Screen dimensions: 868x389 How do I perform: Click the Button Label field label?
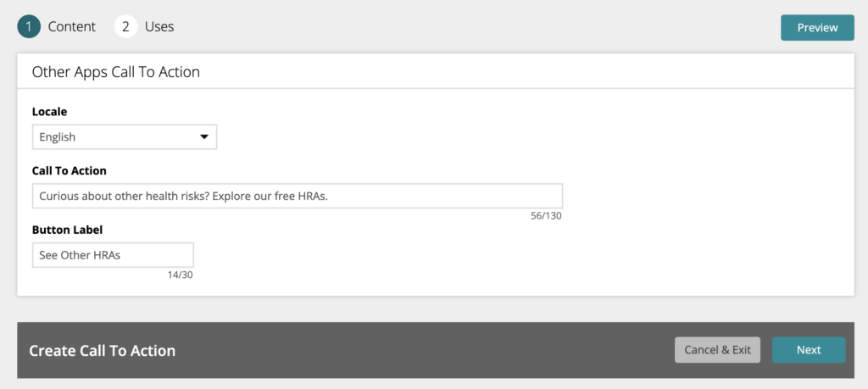point(68,230)
